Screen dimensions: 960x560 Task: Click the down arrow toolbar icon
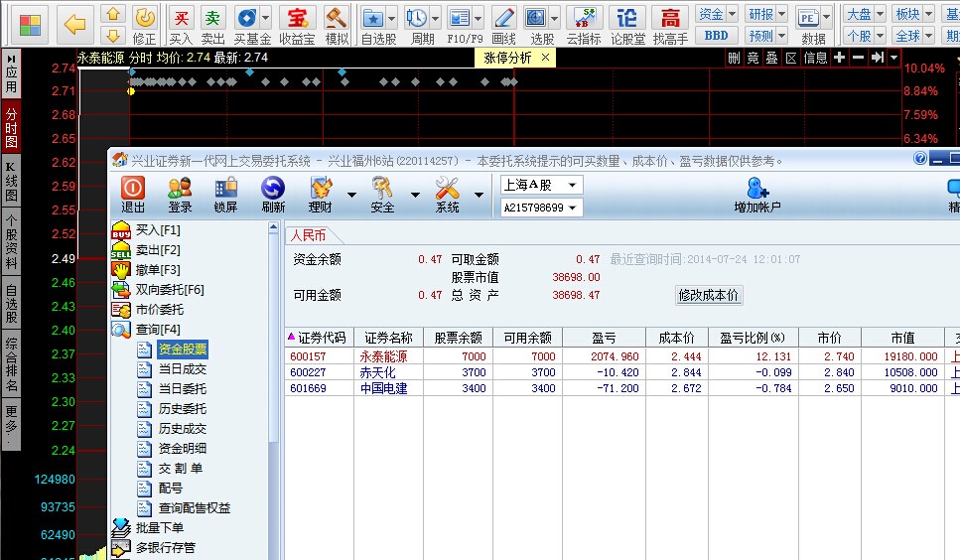pos(113,35)
